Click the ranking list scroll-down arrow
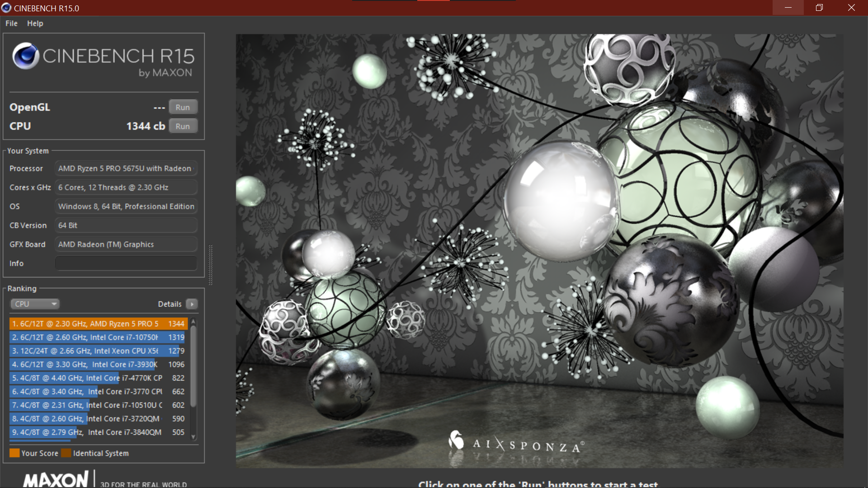The height and width of the screenshot is (488, 868). (x=193, y=437)
